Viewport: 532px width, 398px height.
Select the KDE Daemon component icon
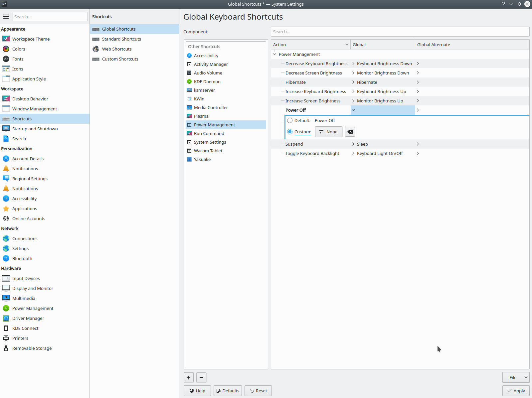click(189, 81)
